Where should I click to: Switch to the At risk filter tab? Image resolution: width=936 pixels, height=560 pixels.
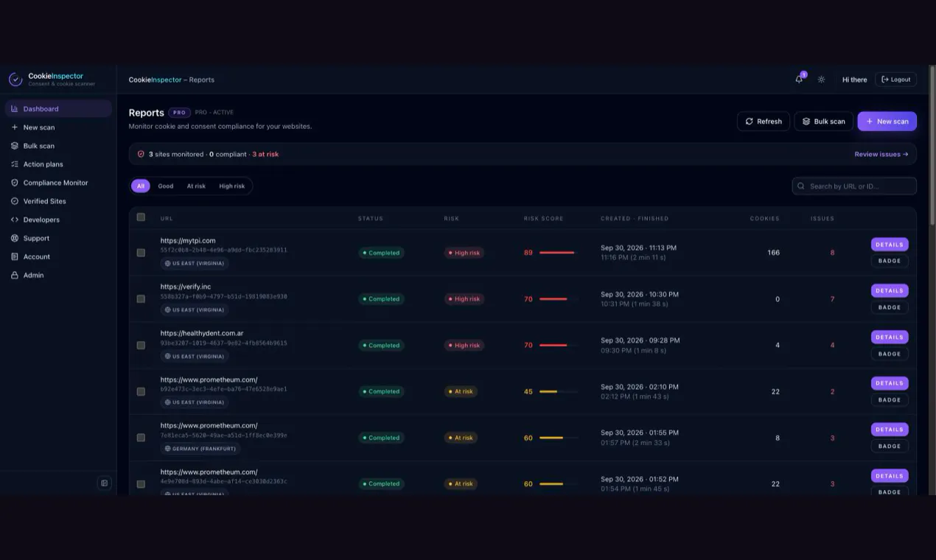click(196, 186)
